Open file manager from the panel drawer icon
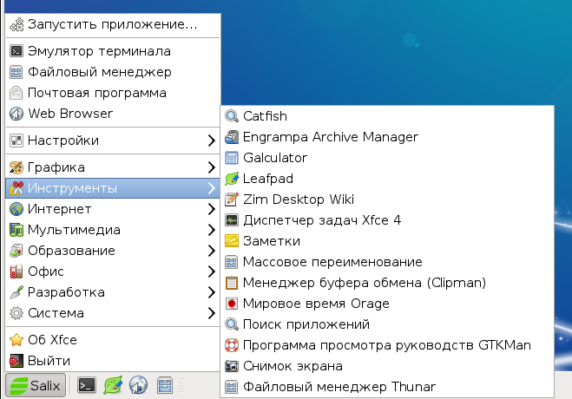The height and width of the screenshot is (399, 572). pyautogui.click(x=165, y=385)
